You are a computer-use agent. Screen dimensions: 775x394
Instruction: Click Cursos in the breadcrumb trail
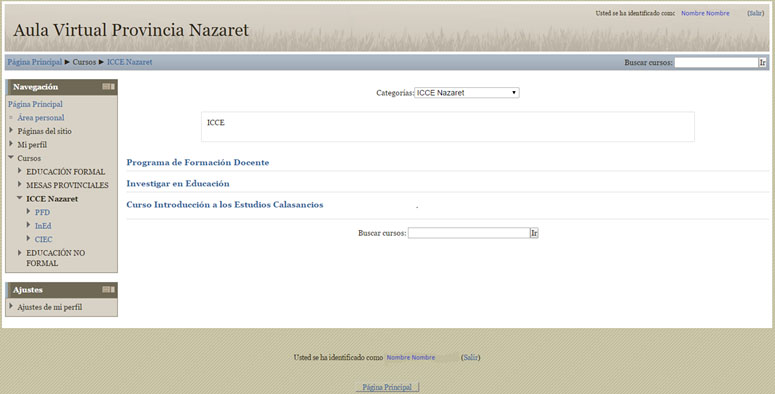pyautogui.click(x=84, y=62)
